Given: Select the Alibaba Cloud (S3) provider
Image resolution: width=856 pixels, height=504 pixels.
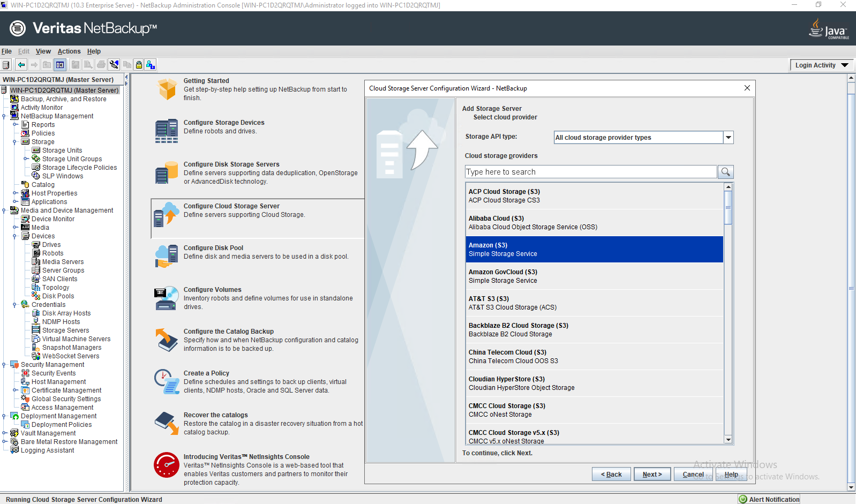Looking at the screenshot, I should click(595, 223).
